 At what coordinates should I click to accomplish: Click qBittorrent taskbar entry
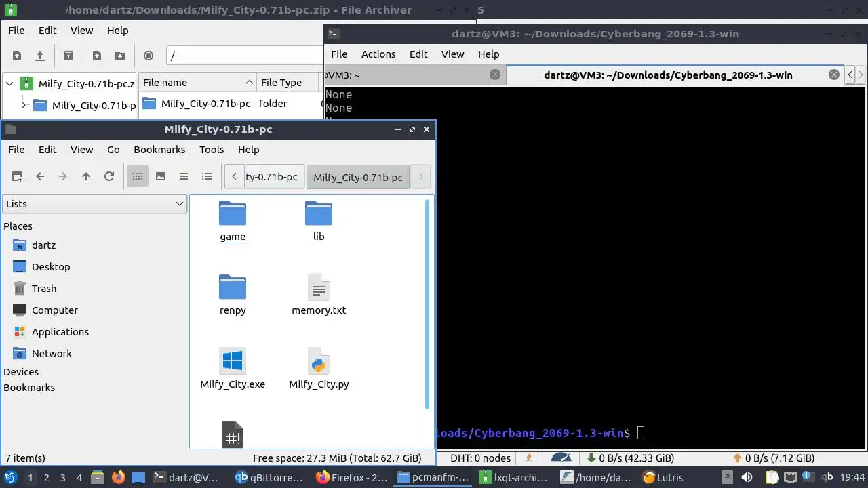click(x=269, y=477)
